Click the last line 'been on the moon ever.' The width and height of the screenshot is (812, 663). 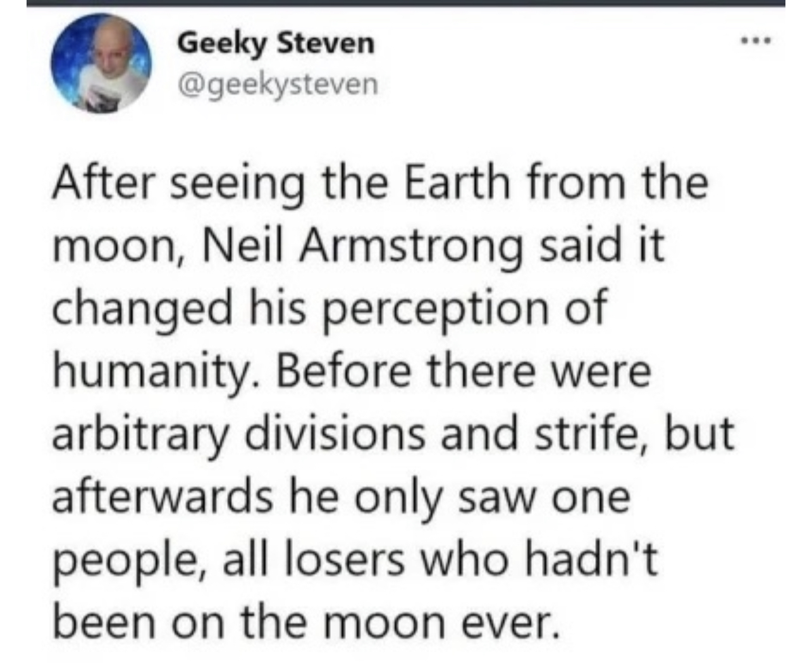[x=307, y=622]
